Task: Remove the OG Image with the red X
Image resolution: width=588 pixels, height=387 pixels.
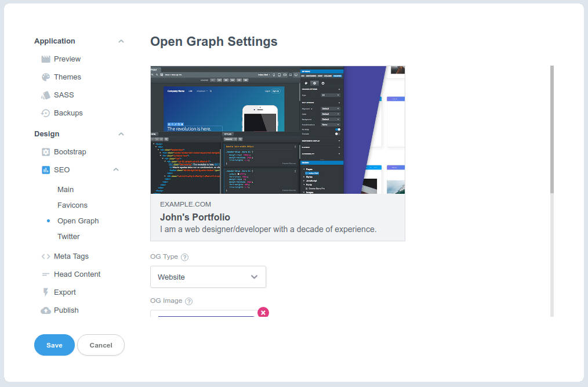Action: tap(263, 312)
